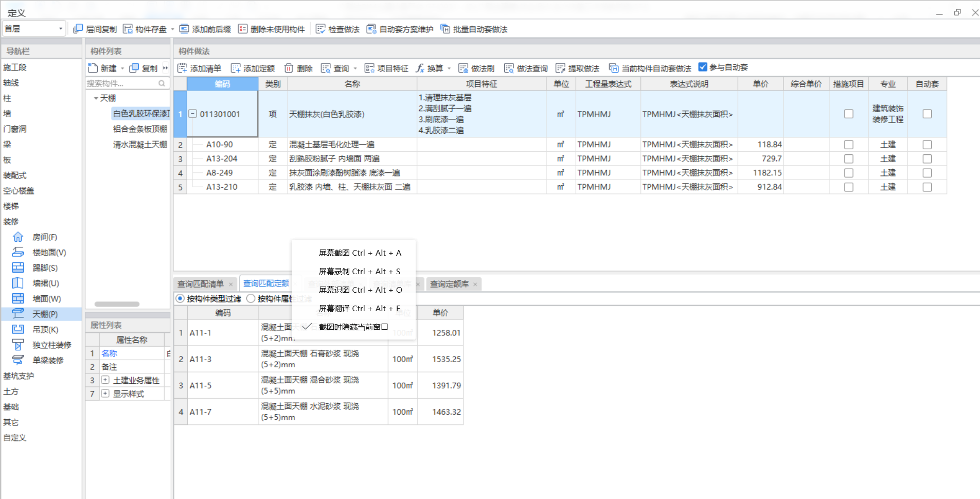This screenshot has height=499, width=980.
Task: Click 提取做法 tool
Action: coord(578,68)
